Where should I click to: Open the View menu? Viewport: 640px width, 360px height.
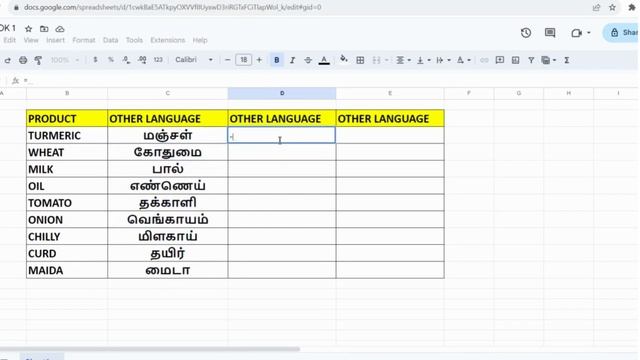point(31,40)
